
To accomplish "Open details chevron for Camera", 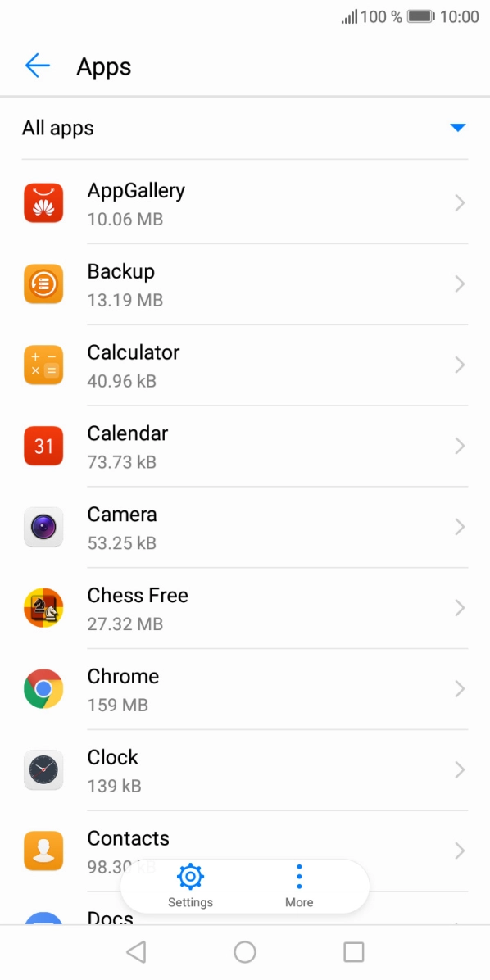I will click(x=459, y=527).
